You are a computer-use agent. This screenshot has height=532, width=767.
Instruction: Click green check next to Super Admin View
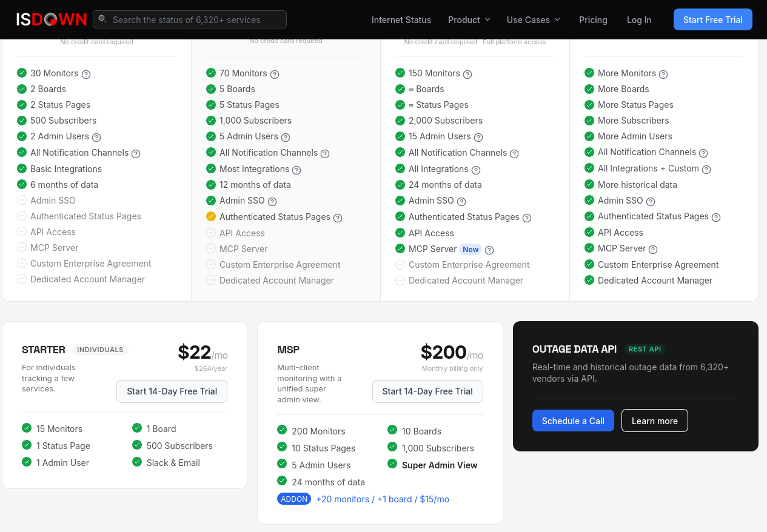(392, 464)
